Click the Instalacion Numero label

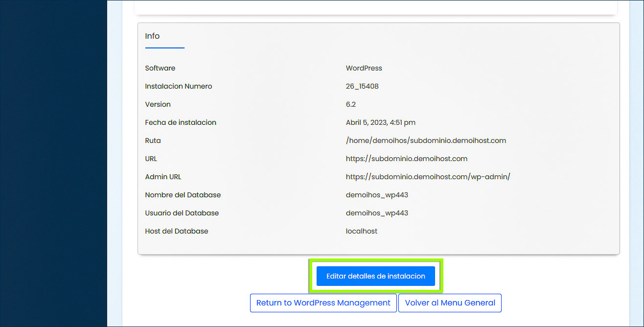(178, 86)
